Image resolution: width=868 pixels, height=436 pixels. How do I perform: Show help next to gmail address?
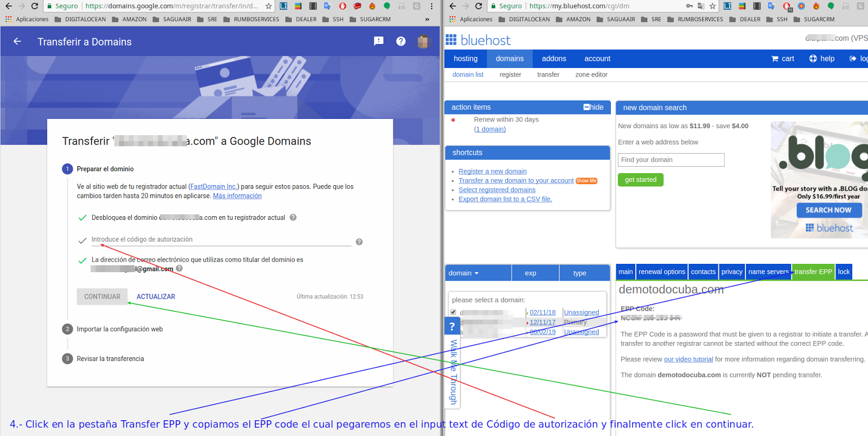pos(179,268)
